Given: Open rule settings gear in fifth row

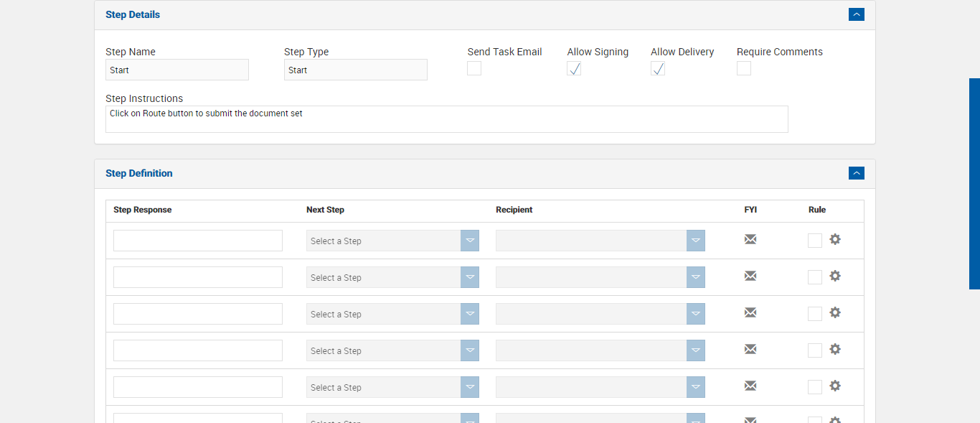Looking at the screenshot, I should click(835, 386).
